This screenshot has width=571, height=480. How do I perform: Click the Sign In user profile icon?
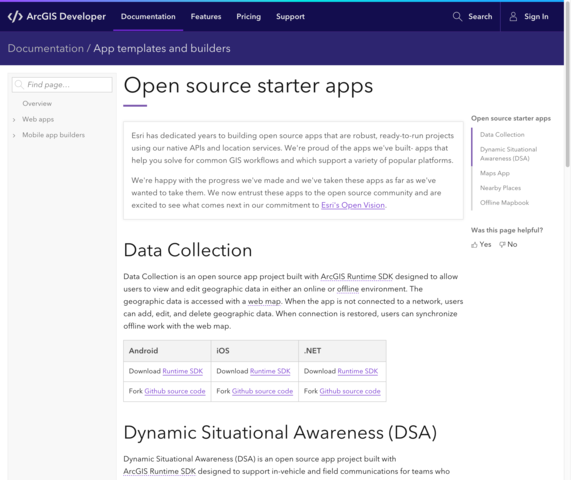click(513, 16)
